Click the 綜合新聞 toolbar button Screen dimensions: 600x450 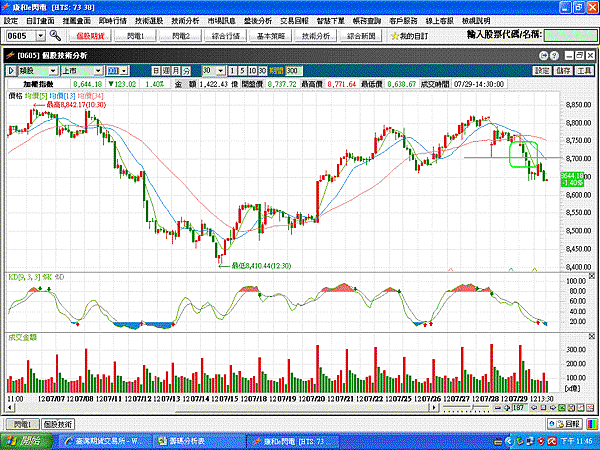361,36
